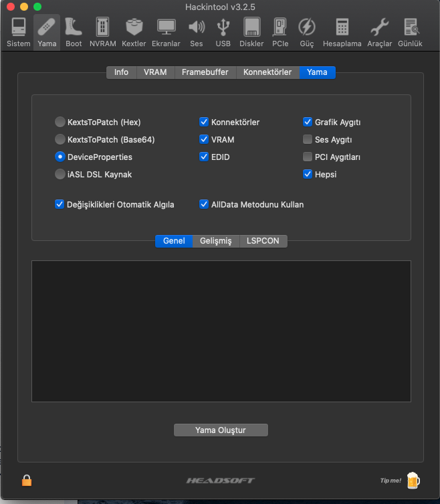Toggle the EDID checkbox
Image resolution: width=440 pixels, height=504 pixels.
point(204,157)
